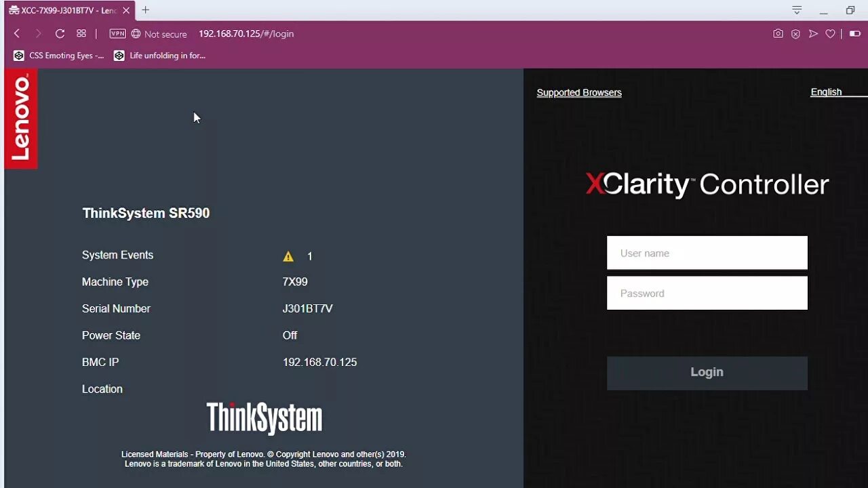868x488 pixels.
Task: Toggle the VPN badge in address bar
Action: (117, 33)
